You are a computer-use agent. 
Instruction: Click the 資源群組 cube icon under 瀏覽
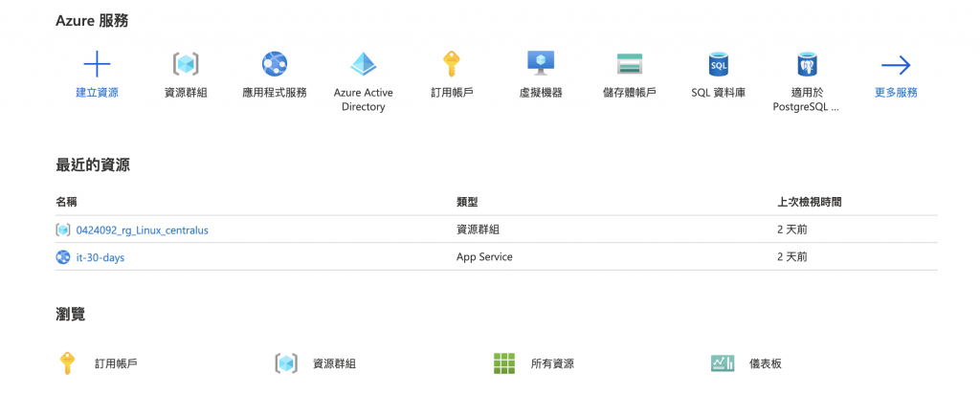(x=285, y=362)
